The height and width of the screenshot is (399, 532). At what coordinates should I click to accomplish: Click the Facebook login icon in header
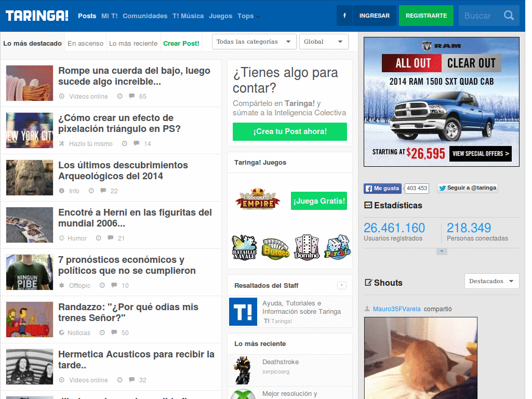pos(344,16)
